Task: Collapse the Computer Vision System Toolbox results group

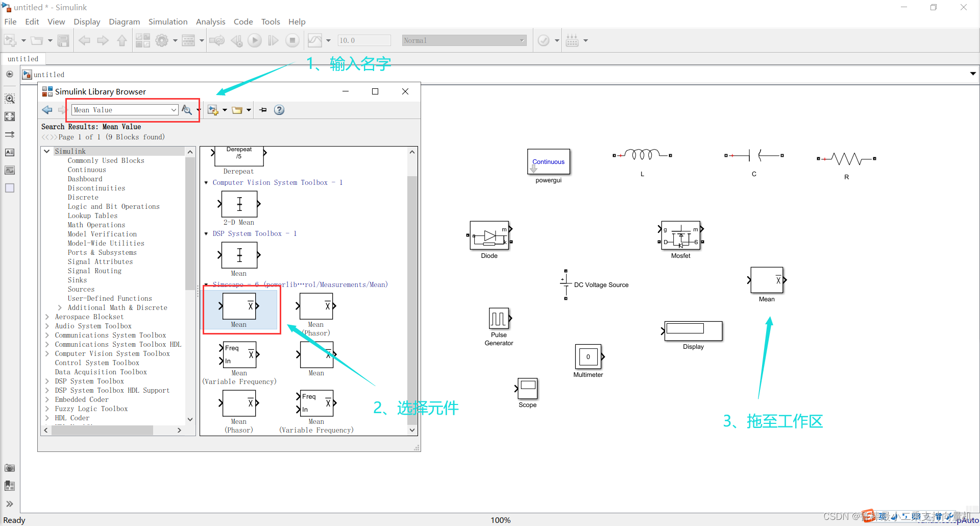Action: pyautogui.click(x=206, y=182)
